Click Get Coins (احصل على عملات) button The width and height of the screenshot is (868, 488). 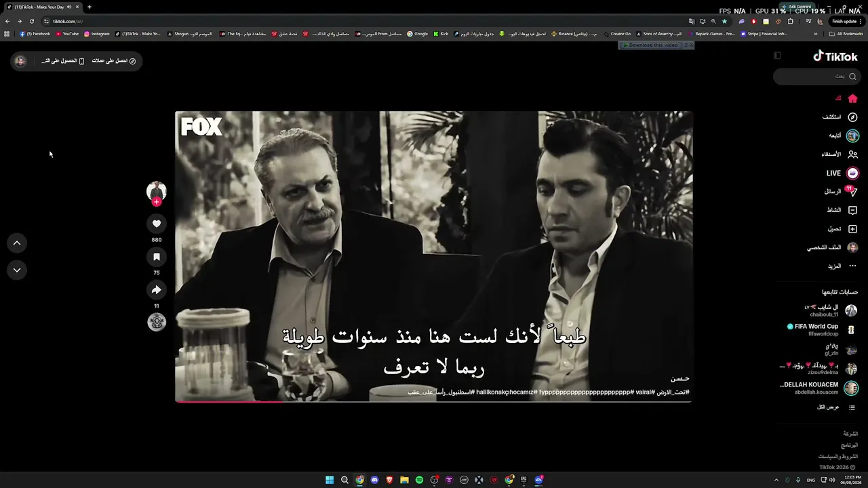tap(114, 61)
